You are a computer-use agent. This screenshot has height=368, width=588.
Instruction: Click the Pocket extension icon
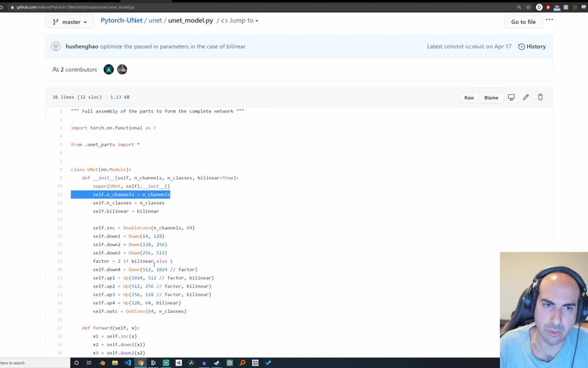pyautogui.click(x=575, y=7)
